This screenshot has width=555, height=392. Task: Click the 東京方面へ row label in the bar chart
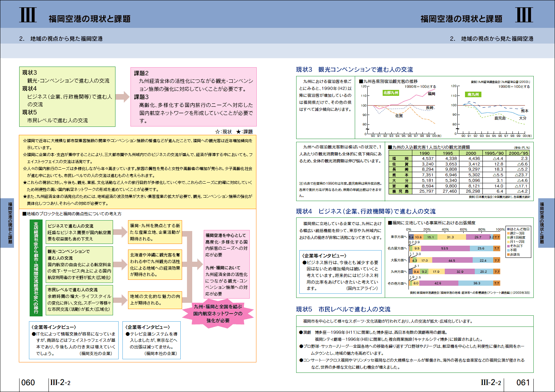399,237
